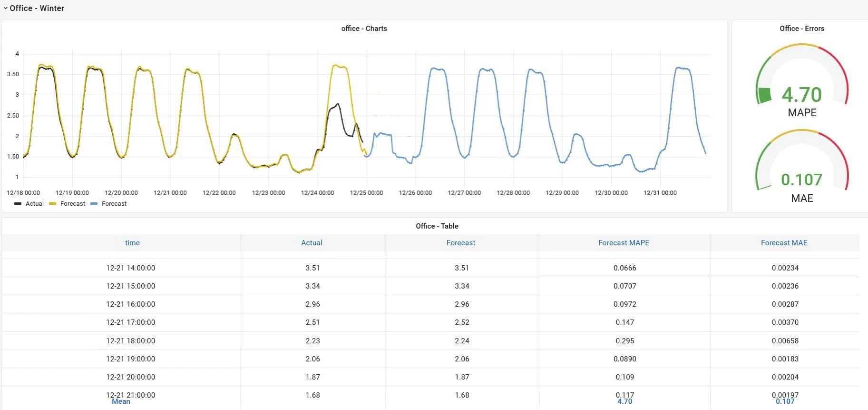
Task: Sort table by time column header
Action: pyautogui.click(x=132, y=243)
